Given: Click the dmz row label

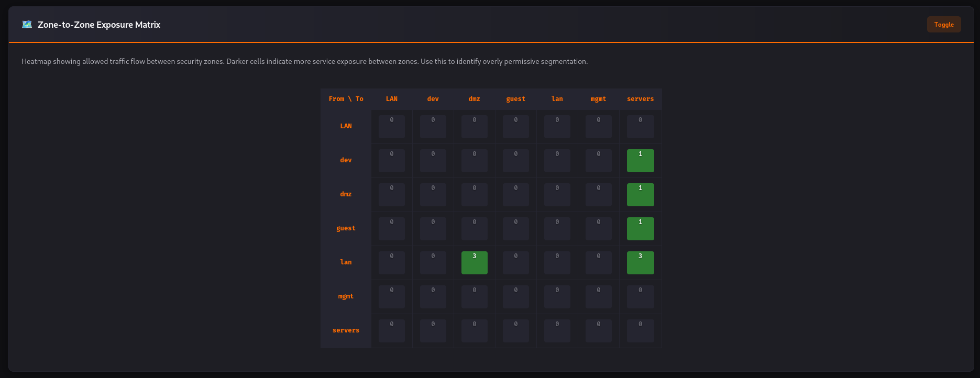Looking at the screenshot, I should point(346,194).
